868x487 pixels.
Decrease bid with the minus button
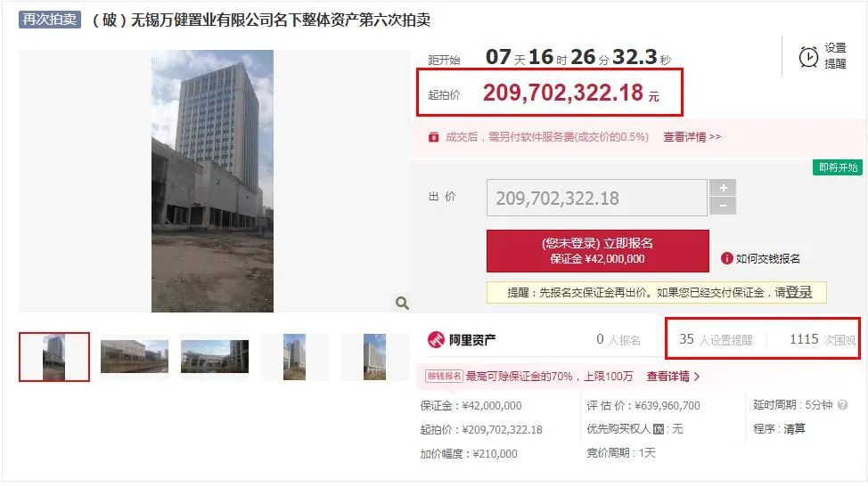[x=723, y=206]
